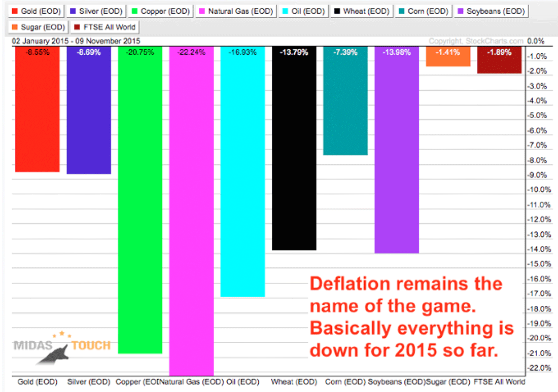The image size is (558, 392).
Task: Click the 0.0% y-axis label
Action: (x=536, y=41)
